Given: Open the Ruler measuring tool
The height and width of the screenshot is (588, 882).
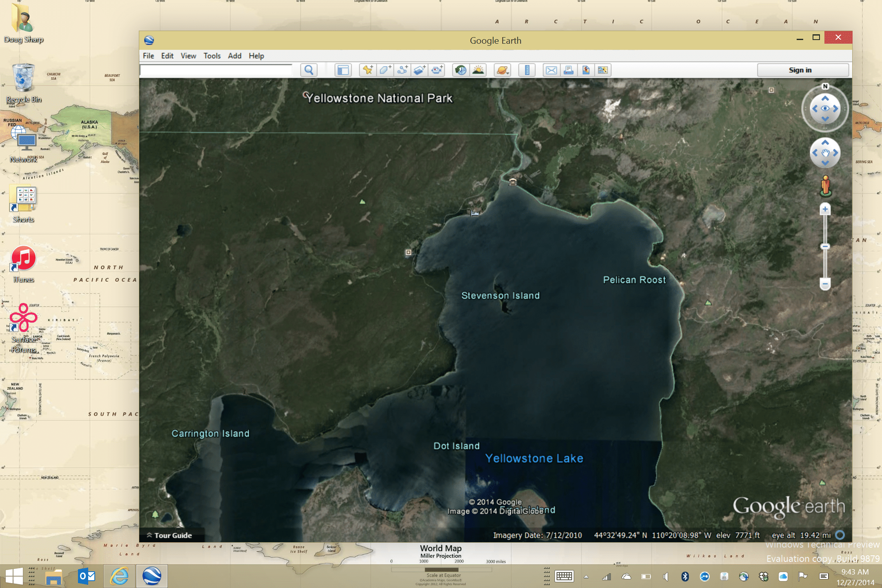Looking at the screenshot, I should [527, 70].
